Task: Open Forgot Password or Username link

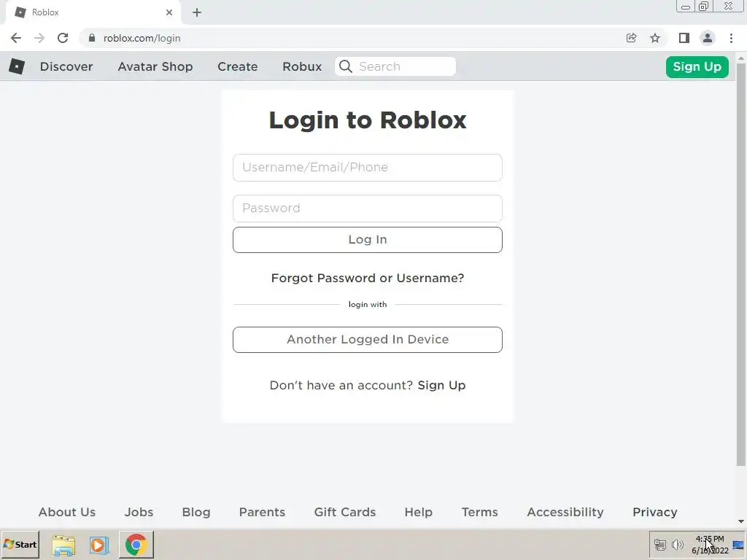Action: (x=368, y=278)
